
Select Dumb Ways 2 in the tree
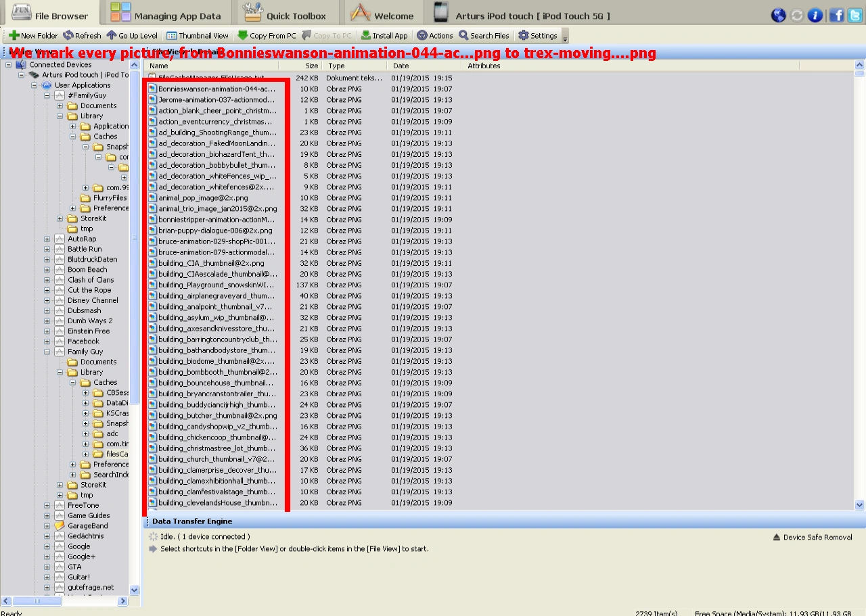[90, 321]
